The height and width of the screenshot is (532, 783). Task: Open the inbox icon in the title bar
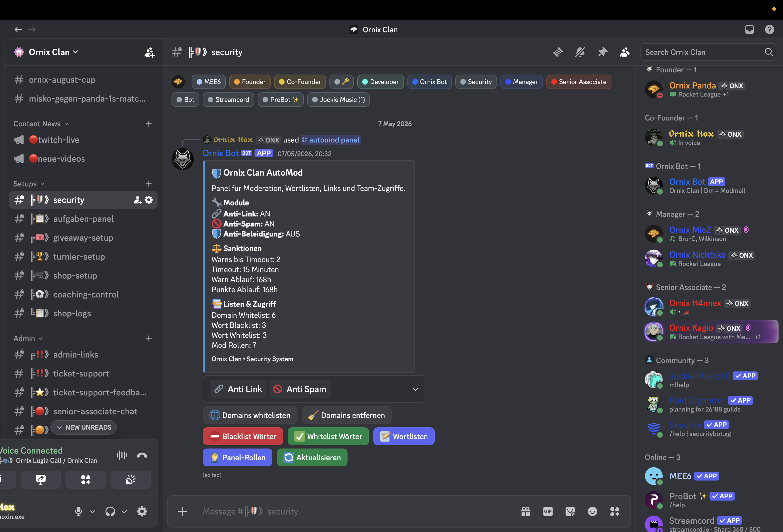click(x=749, y=29)
